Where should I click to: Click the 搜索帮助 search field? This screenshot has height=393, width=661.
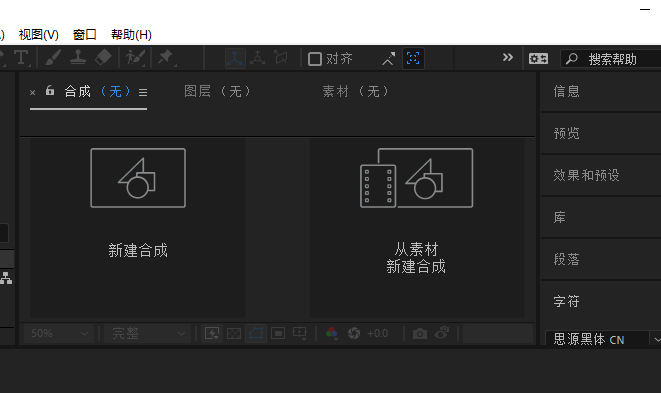611,59
